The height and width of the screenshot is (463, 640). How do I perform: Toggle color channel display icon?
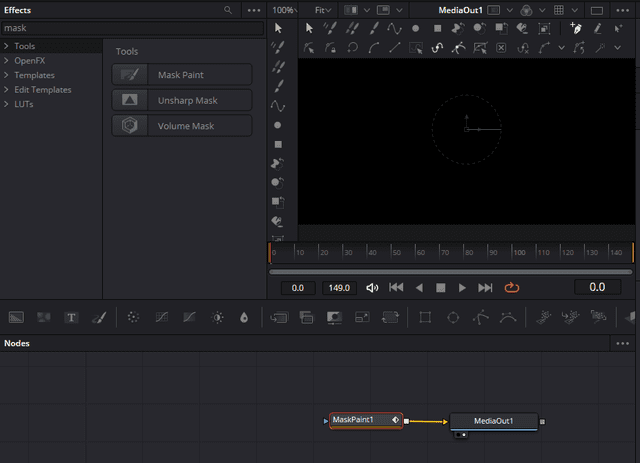pyautogui.click(x=527, y=10)
